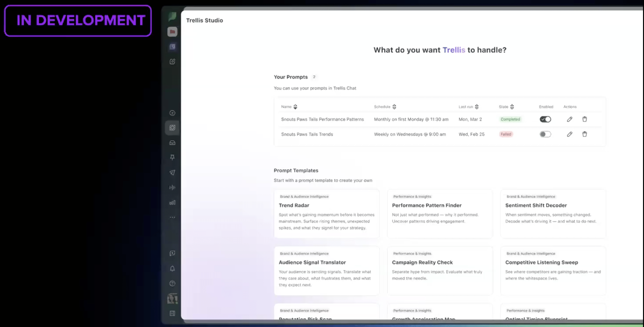Delete the Snouts Paws Tails Trends prompt

click(x=584, y=134)
